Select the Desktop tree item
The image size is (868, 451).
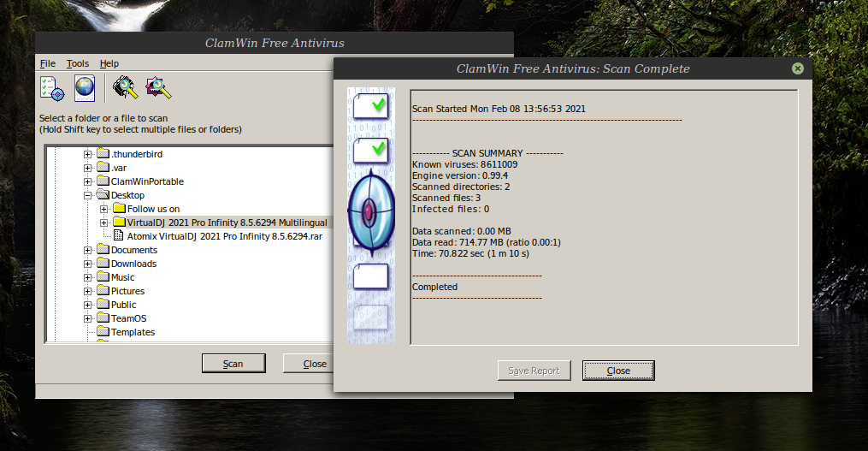[x=128, y=195]
